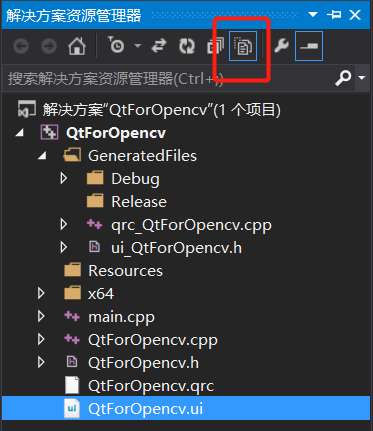Viewport: 373px width, 431px height.
Task: Click the x64 folder icon
Action: [x=72, y=293]
